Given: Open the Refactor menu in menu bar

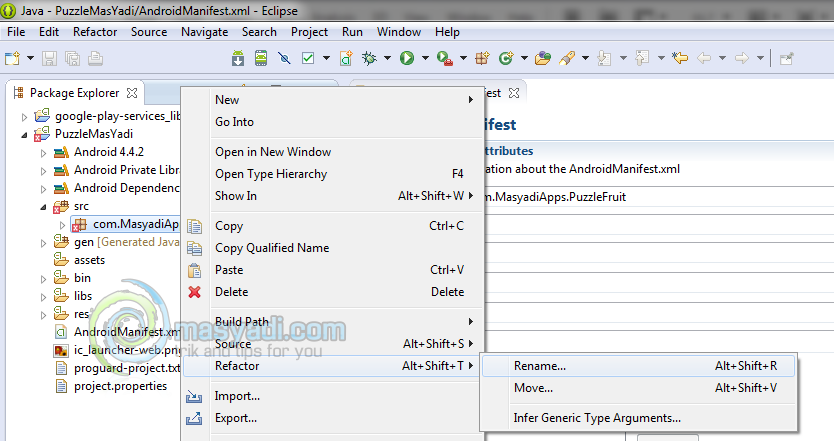Looking at the screenshot, I should [x=95, y=32].
